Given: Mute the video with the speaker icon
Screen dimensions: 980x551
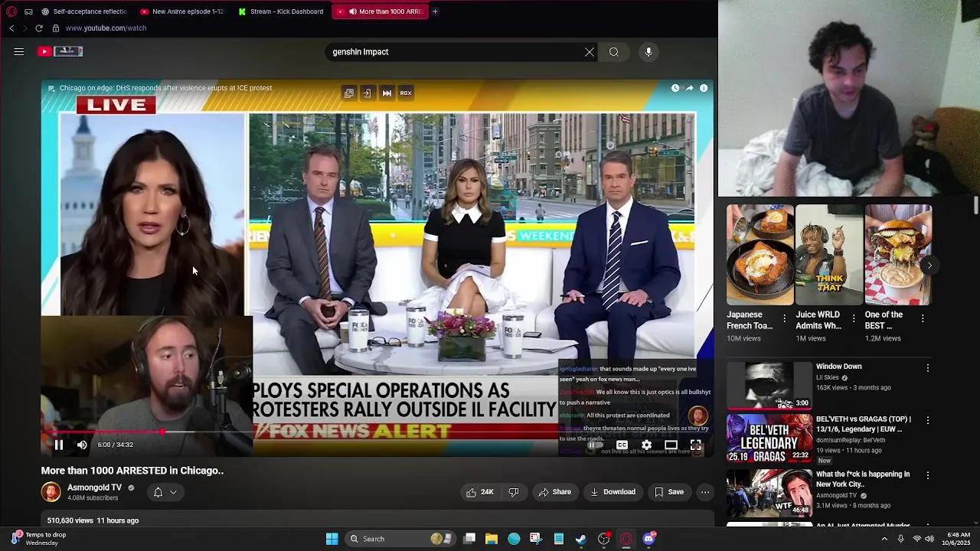Looking at the screenshot, I should tap(82, 445).
